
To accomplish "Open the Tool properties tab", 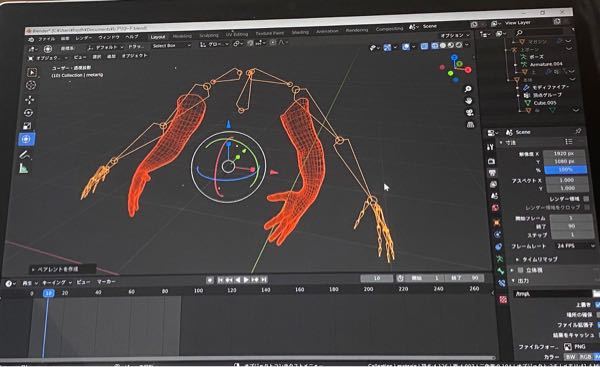I will click(x=490, y=147).
